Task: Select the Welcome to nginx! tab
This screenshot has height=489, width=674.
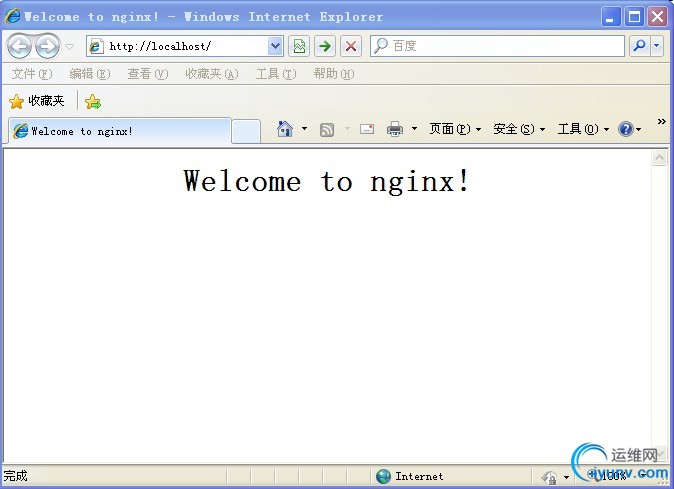Action: (x=119, y=131)
